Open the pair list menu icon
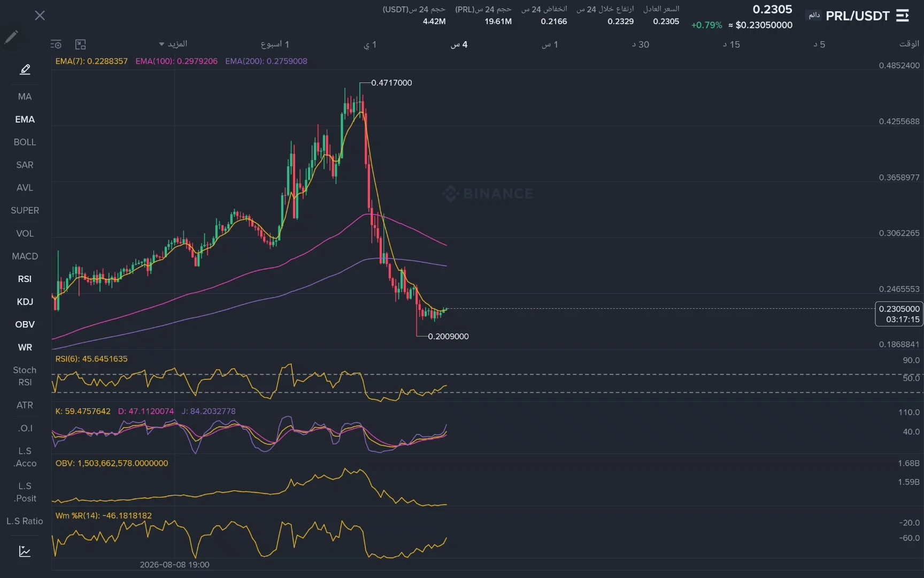This screenshot has height=578, width=924. tap(903, 16)
